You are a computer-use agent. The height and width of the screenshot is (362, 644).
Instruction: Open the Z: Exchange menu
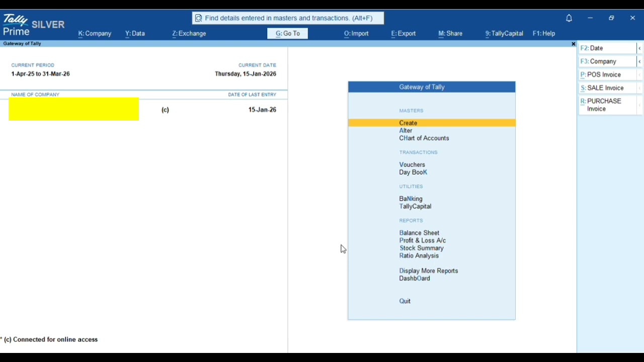click(x=189, y=34)
